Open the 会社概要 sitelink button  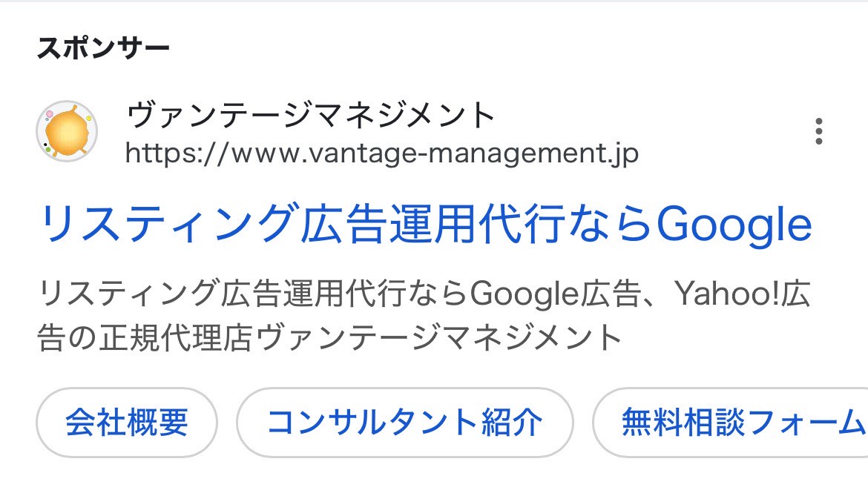pos(126,423)
